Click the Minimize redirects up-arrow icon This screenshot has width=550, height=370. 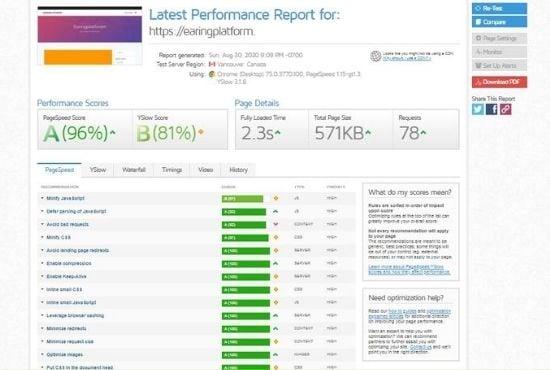276,329
